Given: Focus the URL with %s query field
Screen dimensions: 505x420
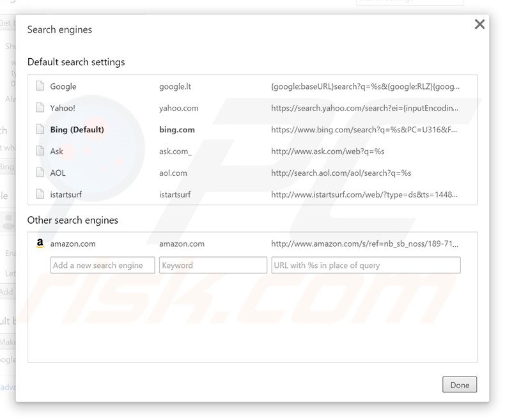Looking at the screenshot, I should 366,265.
